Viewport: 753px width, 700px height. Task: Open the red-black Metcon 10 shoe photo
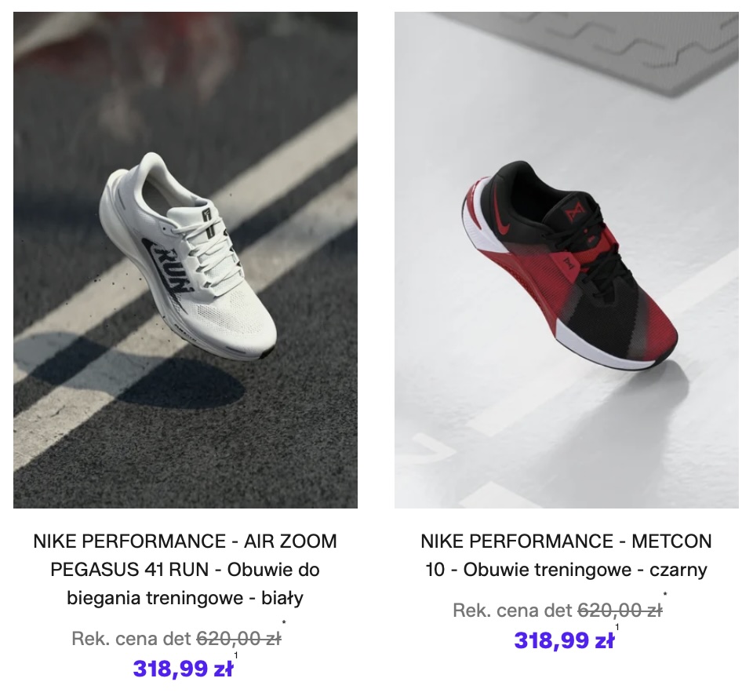[x=566, y=260]
